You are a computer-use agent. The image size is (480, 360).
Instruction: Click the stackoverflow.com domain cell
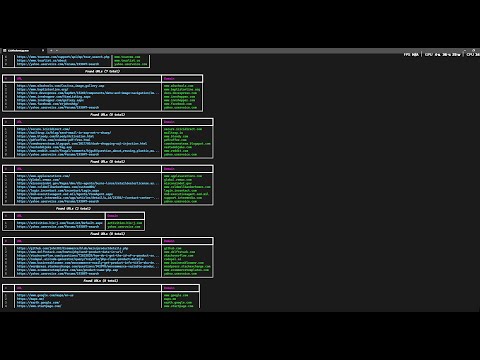[x=179, y=256]
